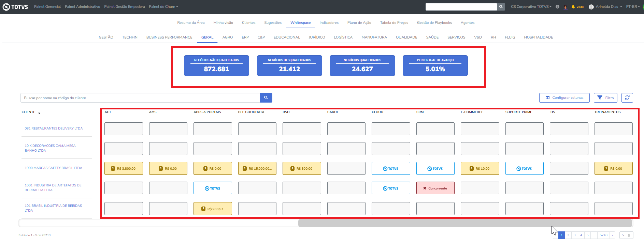Open the Painel de Churn dropdown
This screenshot has width=644, height=244.
coord(163,7)
